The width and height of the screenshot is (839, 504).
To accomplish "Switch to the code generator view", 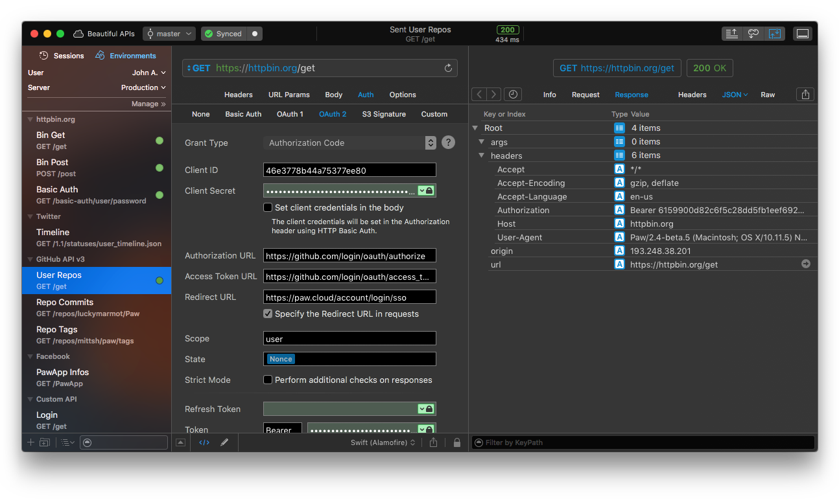I will [x=204, y=442].
